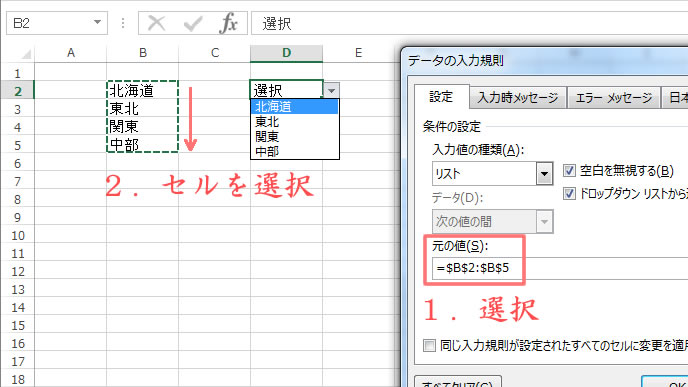Click the formula bar resize dots handle

pos(123,23)
